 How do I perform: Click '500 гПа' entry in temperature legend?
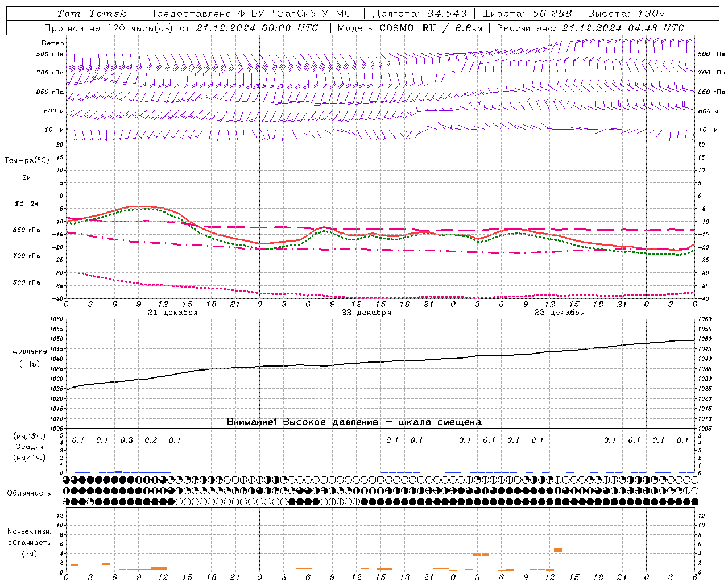[x=26, y=282]
